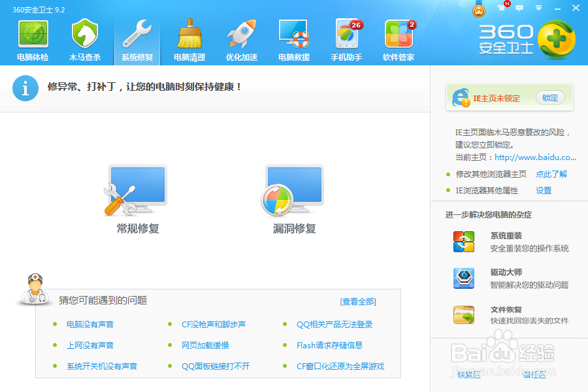This screenshot has width=588, height=392.
Task: Click 猜您可能遇到的问题 heading
Action: [x=103, y=301]
